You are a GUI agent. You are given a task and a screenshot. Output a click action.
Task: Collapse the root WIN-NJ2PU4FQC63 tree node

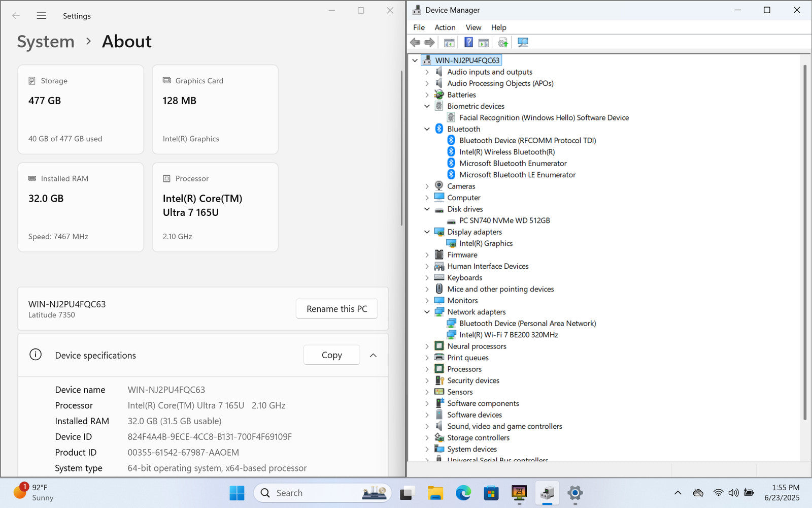(415, 60)
